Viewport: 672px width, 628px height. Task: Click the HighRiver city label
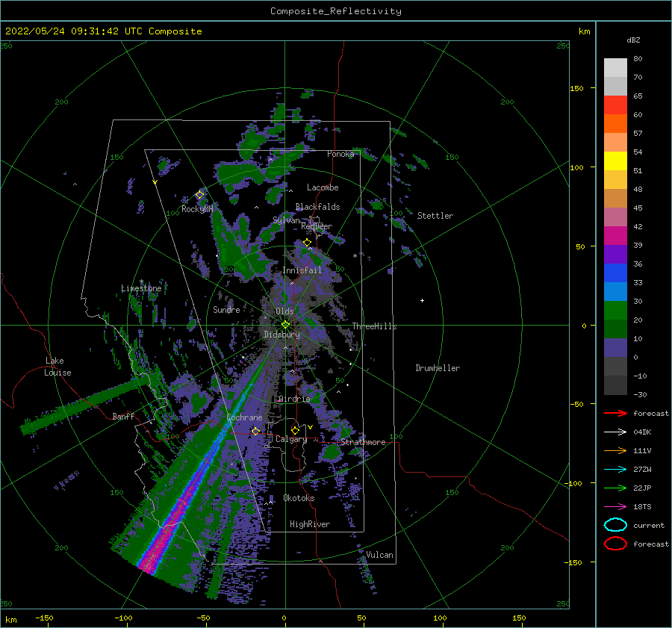309,524
